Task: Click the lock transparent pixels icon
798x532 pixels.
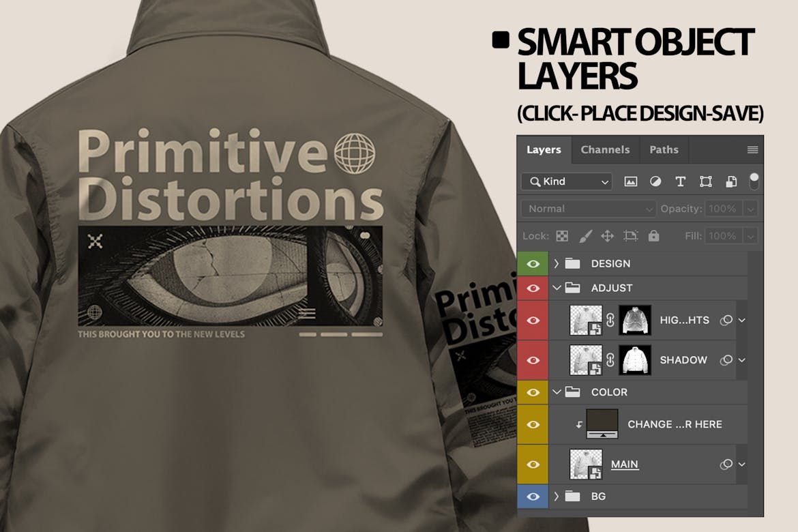Action: 561,235
